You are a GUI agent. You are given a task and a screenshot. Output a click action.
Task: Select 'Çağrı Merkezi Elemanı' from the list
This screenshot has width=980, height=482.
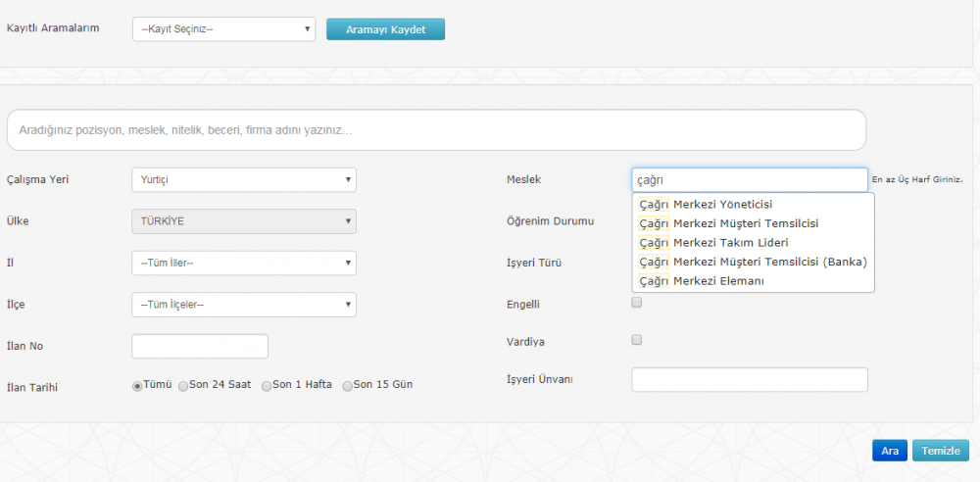753,281
